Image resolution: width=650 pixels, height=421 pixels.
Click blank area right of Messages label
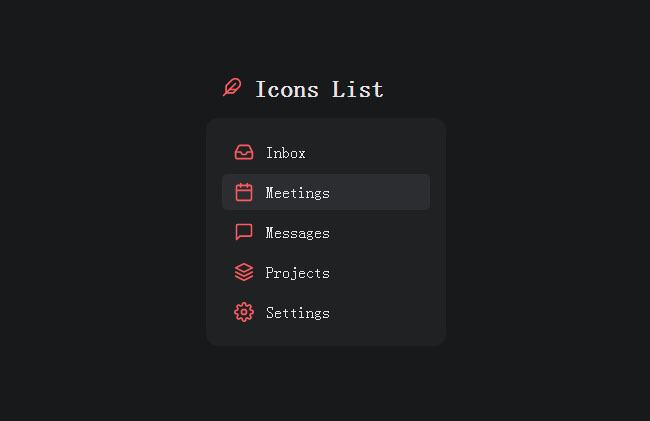(x=390, y=233)
